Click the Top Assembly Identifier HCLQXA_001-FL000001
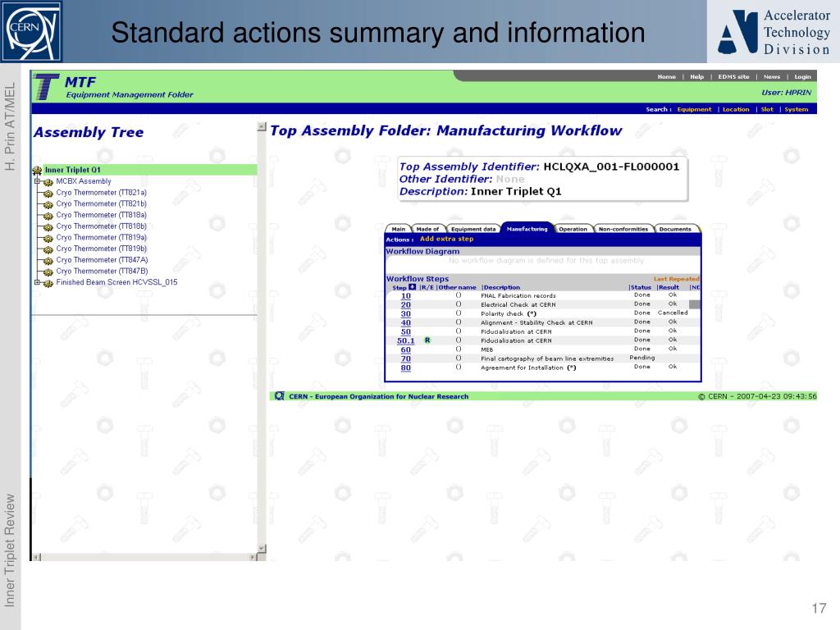The width and height of the screenshot is (840, 630). pos(610,167)
